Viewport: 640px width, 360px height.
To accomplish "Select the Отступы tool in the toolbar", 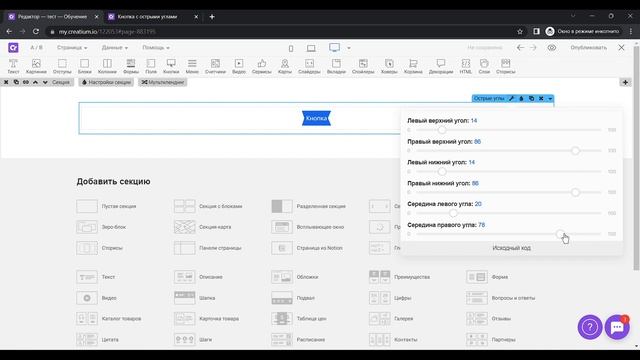I will [x=62, y=66].
